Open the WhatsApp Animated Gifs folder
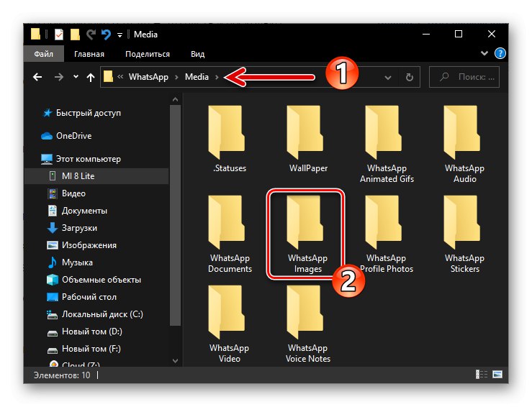The width and height of the screenshot is (532, 407). pos(387,145)
